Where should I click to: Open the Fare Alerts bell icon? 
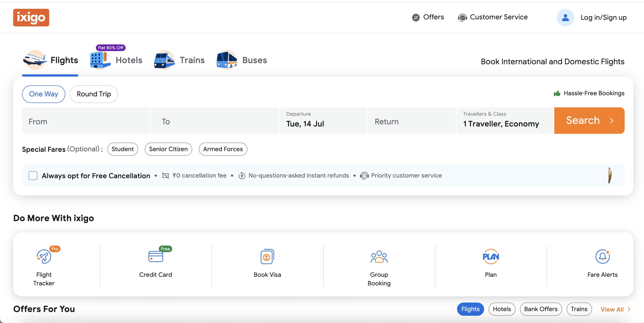(602, 257)
